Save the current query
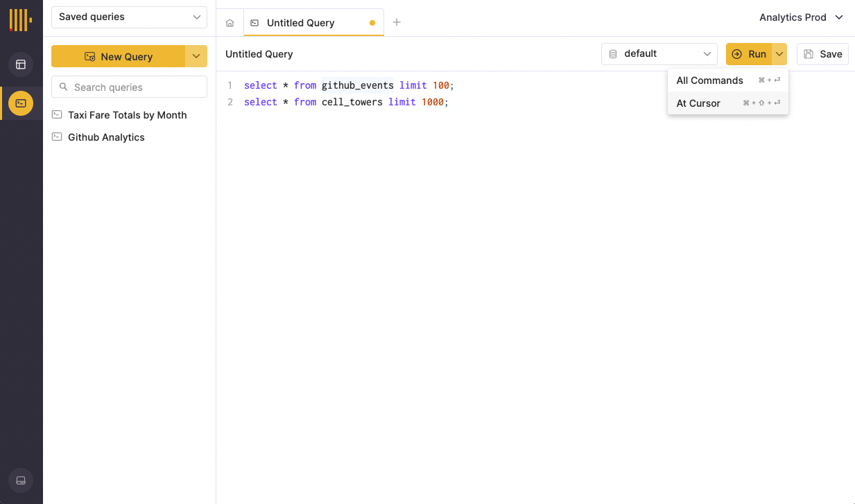Viewport: 855px width, 504px height. click(822, 54)
